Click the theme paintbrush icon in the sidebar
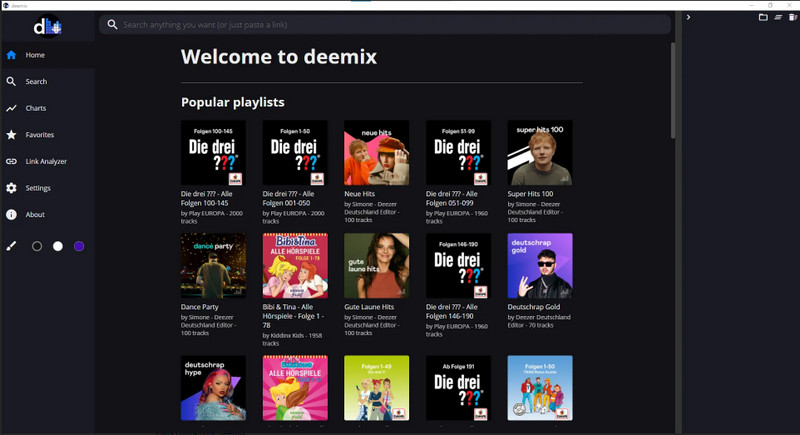Viewport: 800px width, 435px height. coord(11,246)
